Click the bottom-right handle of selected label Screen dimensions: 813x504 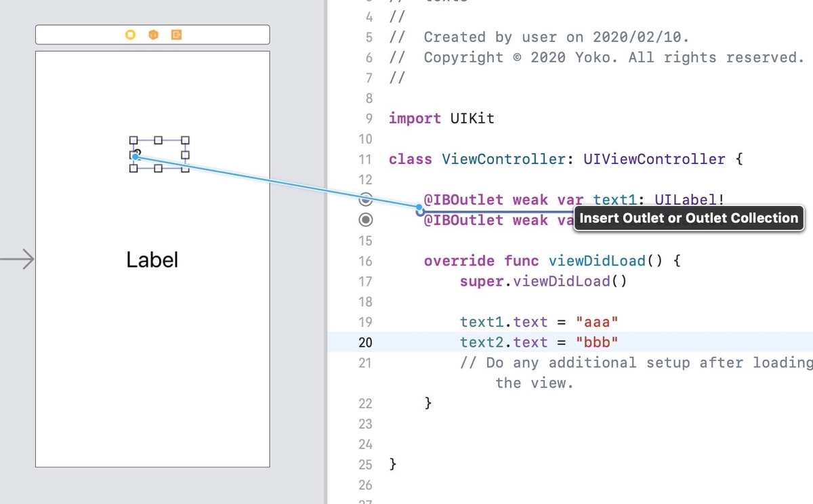pyautogui.click(x=186, y=169)
